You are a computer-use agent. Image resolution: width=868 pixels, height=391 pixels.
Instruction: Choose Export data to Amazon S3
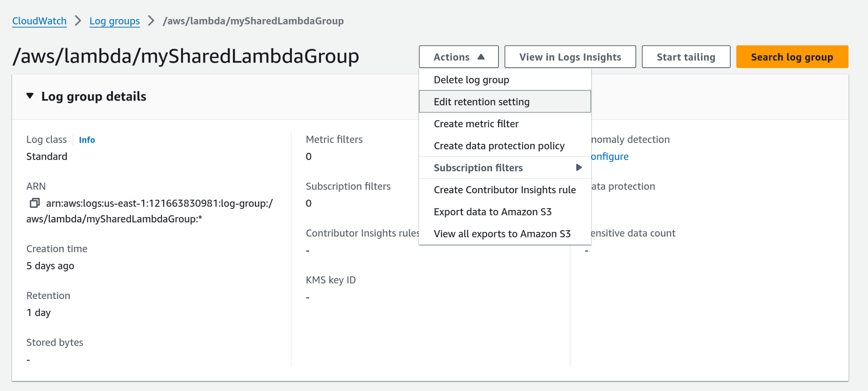492,212
